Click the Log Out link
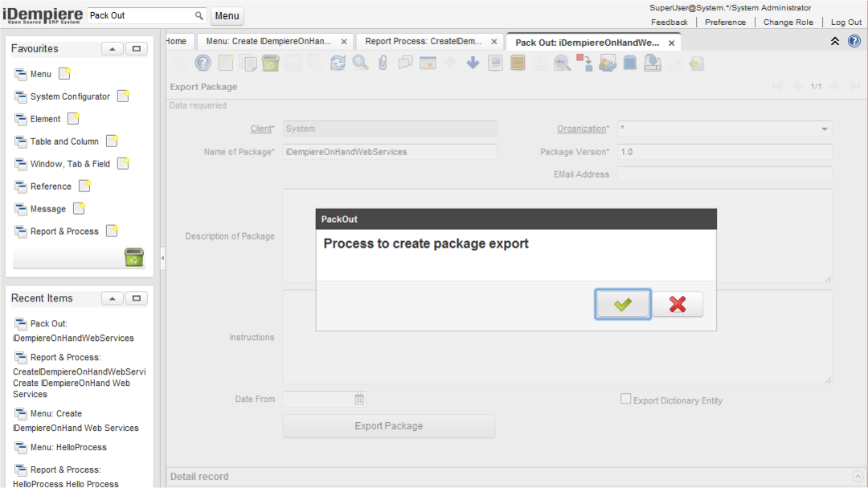The width and height of the screenshot is (868, 488). click(845, 22)
